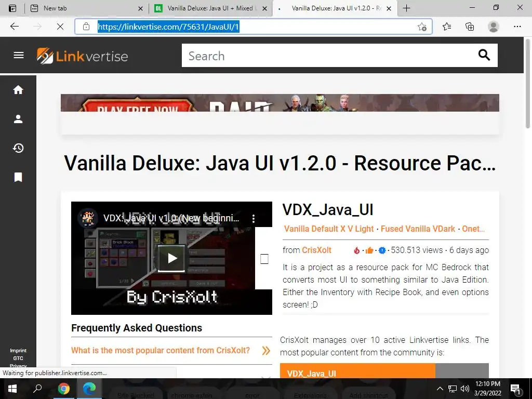This screenshot has height=399, width=532.
Task: Click the VDX_Java_UI orange bar
Action: tap(357, 371)
